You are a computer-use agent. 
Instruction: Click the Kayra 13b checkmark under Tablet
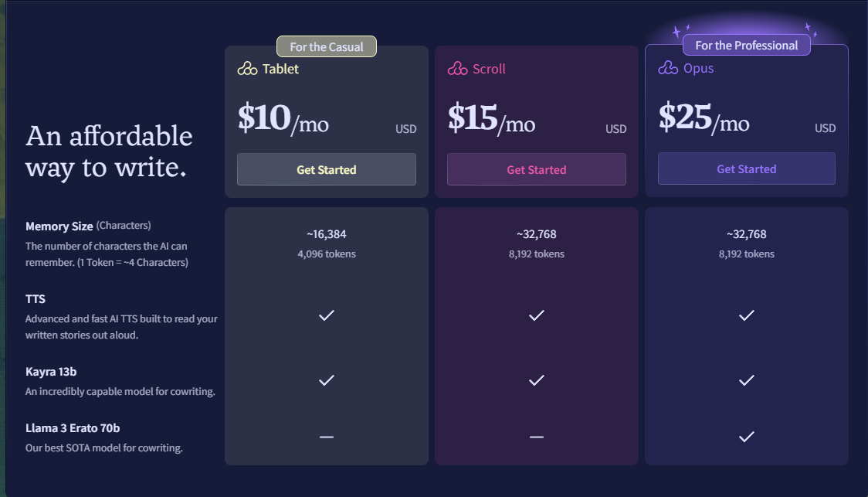(x=327, y=380)
